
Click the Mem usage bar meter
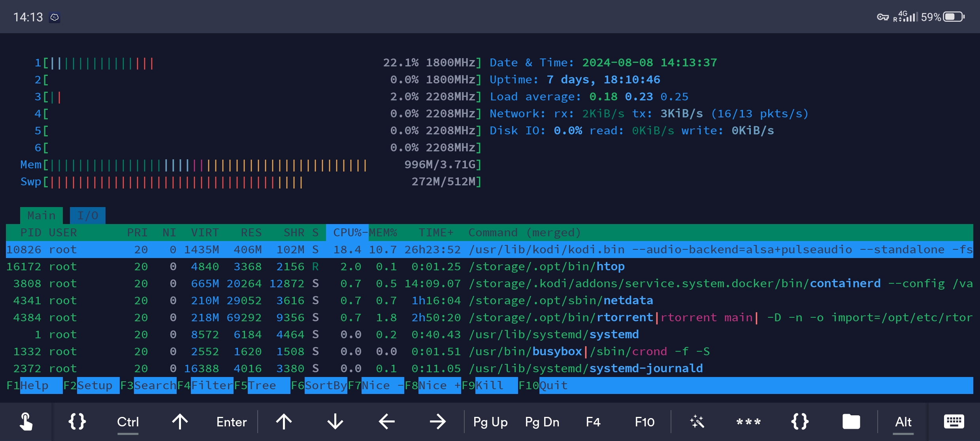(251, 165)
